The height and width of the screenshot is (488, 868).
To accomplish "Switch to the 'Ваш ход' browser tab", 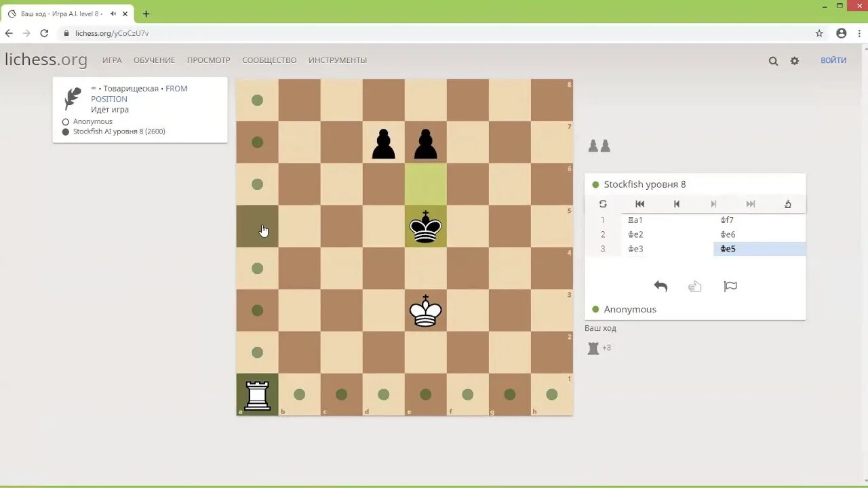I will pos(61,13).
